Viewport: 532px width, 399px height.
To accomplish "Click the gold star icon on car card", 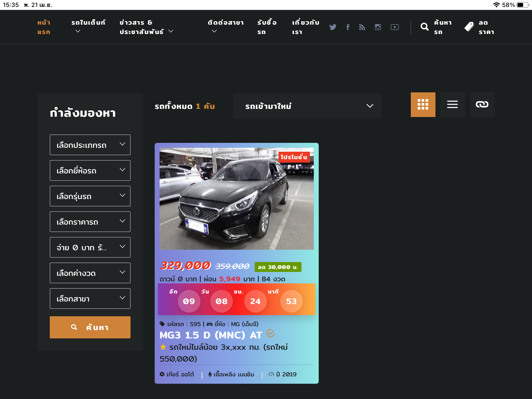I will click(163, 347).
